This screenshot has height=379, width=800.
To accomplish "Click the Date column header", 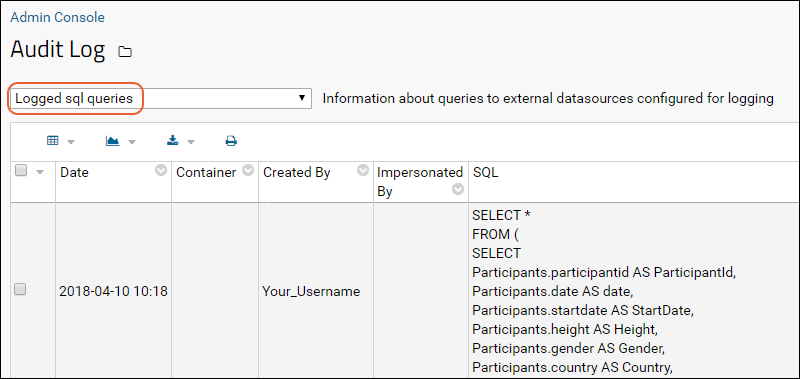I will 74,172.
